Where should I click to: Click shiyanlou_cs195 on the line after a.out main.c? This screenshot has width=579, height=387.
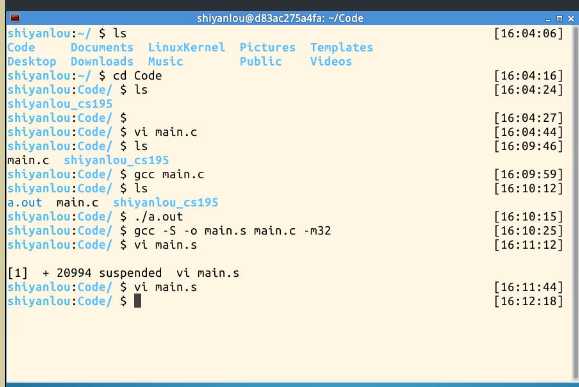pyautogui.click(x=165, y=202)
